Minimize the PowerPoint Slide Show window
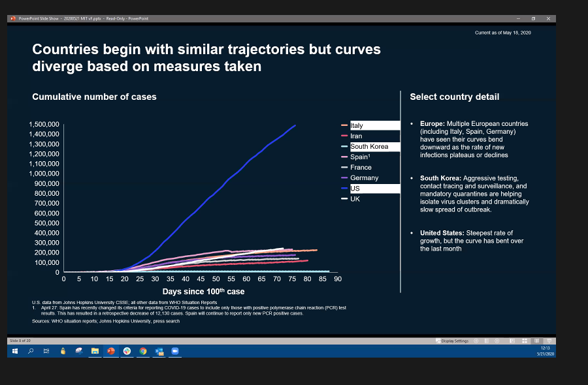 [x=518, y=18]
